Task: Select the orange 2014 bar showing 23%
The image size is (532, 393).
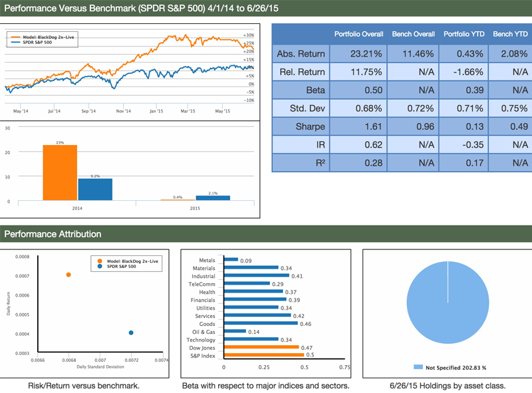Action: 60,172
